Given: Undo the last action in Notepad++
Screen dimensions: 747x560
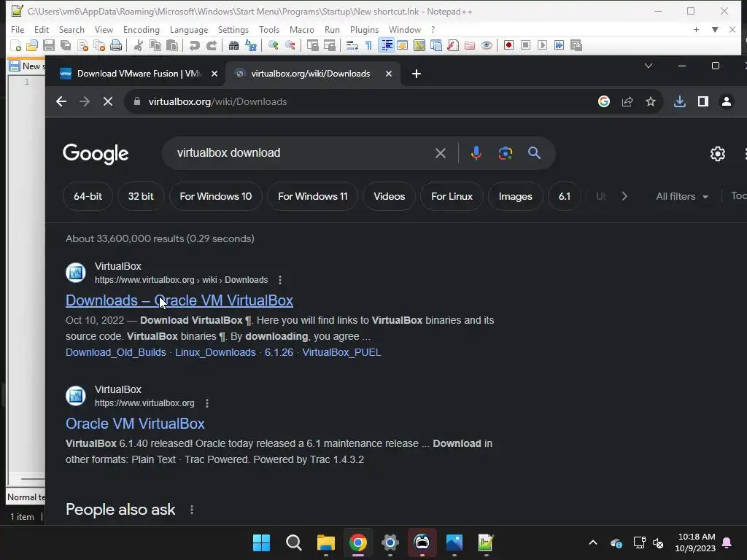Looking at the screenshot, I should 194,45.
